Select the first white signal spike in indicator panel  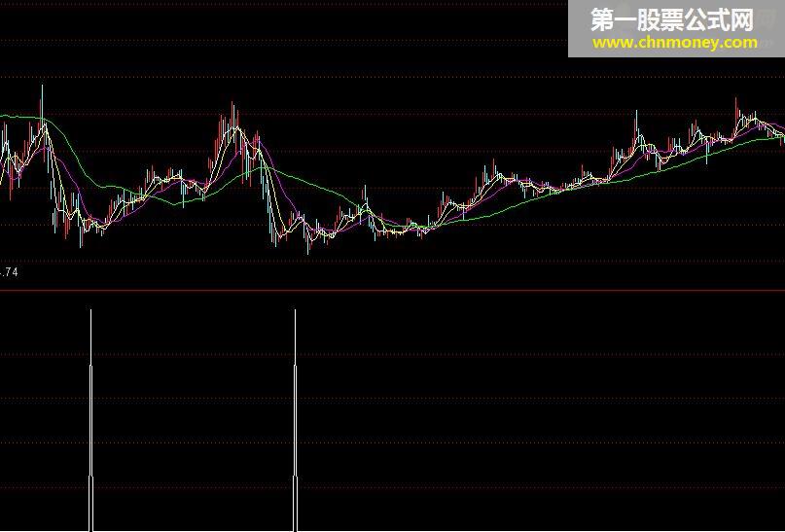point(90,420)
